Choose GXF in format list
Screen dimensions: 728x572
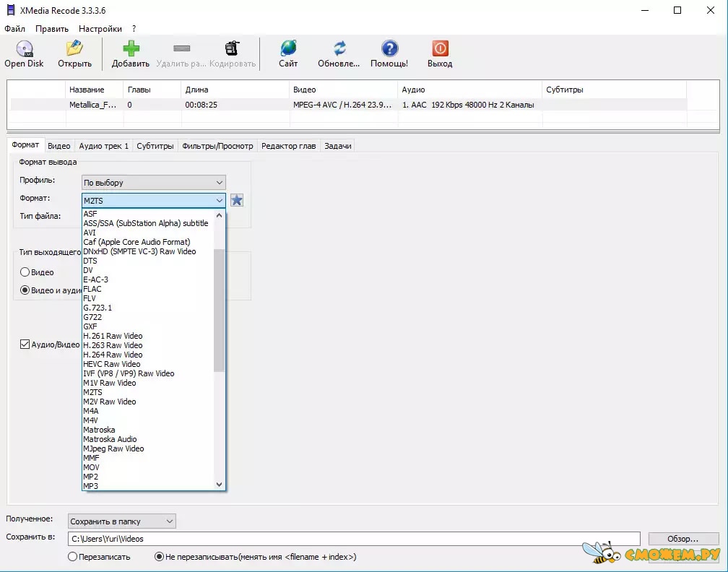pyautogui.click(x=148, y=326)
